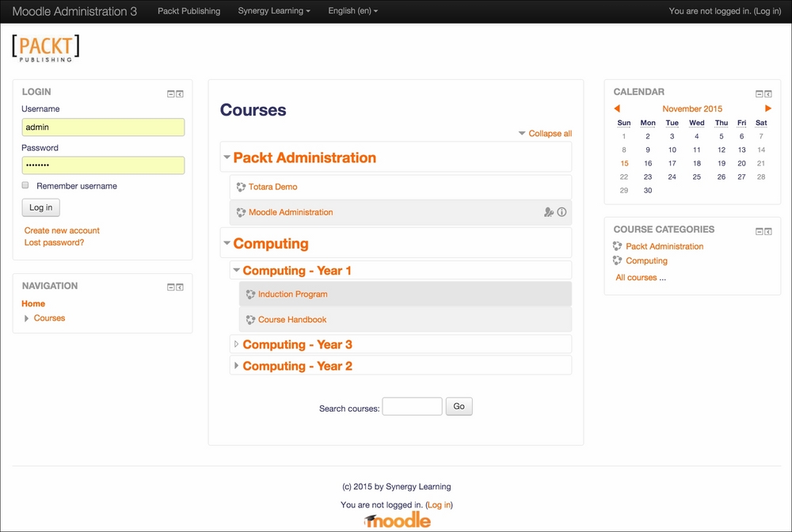Image resolution: width=792 pixels, height=532 pixels.
Task: Dock the Login block
Action: 180,94
